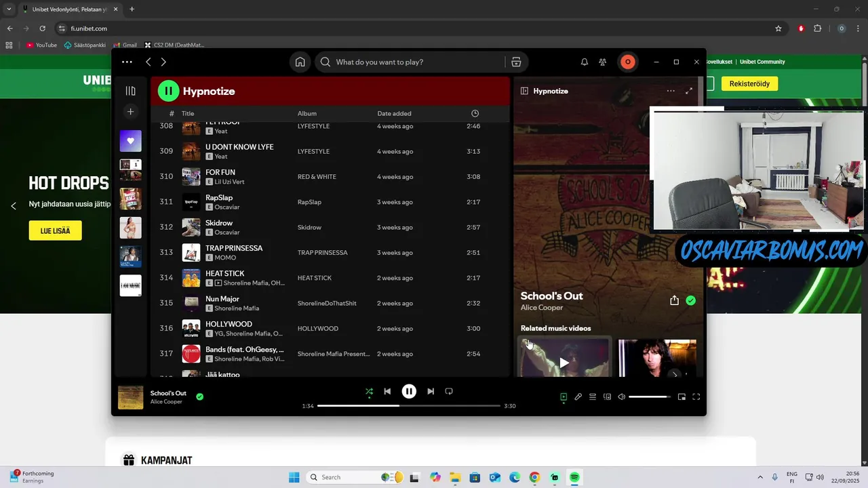Open the RED & WHITE album link
Image resolution: width=868 pixels, height=488 pixels.
coord(317,177)
